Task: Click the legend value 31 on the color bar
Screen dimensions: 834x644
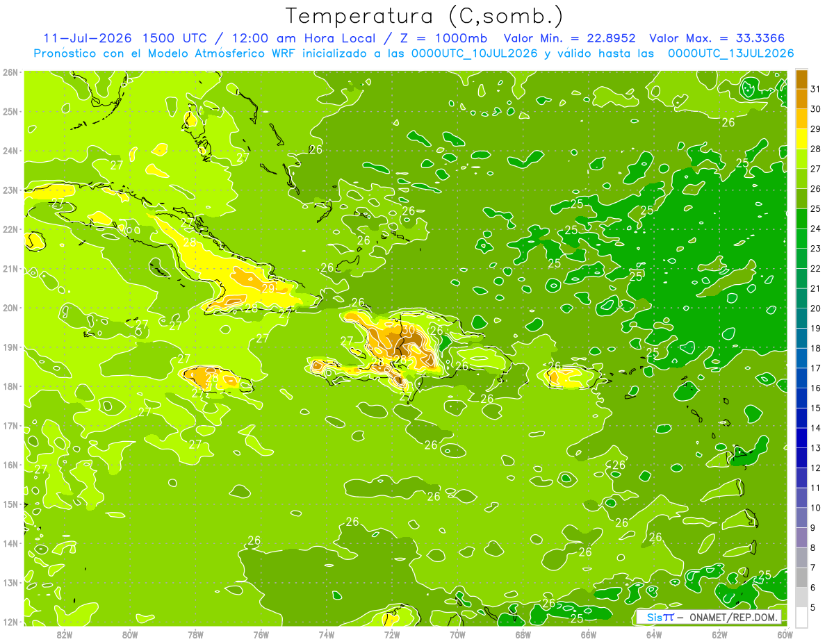Action: point(816,89)
